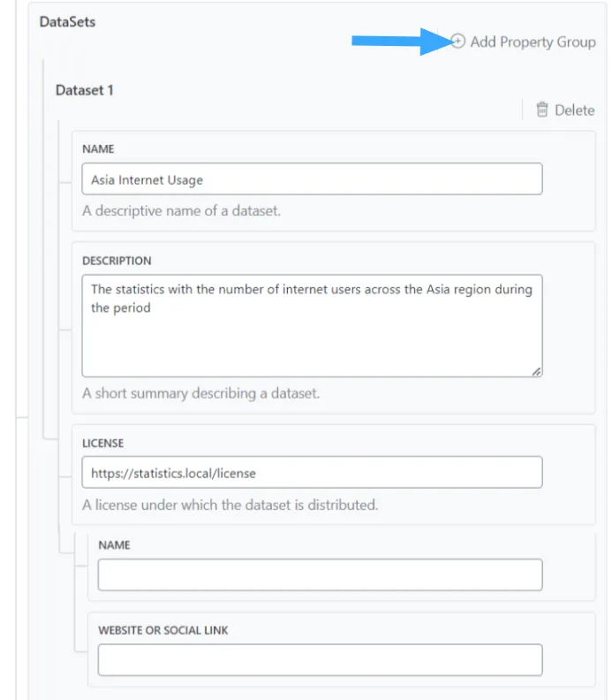This screenshot has height=700, width=612.
Task: Click the Add Property Group text
Action: (533, 42)
